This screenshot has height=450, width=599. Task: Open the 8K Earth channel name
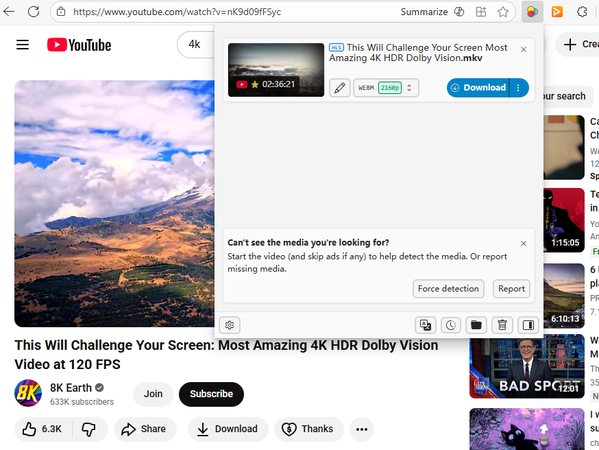tap(71, 388)
